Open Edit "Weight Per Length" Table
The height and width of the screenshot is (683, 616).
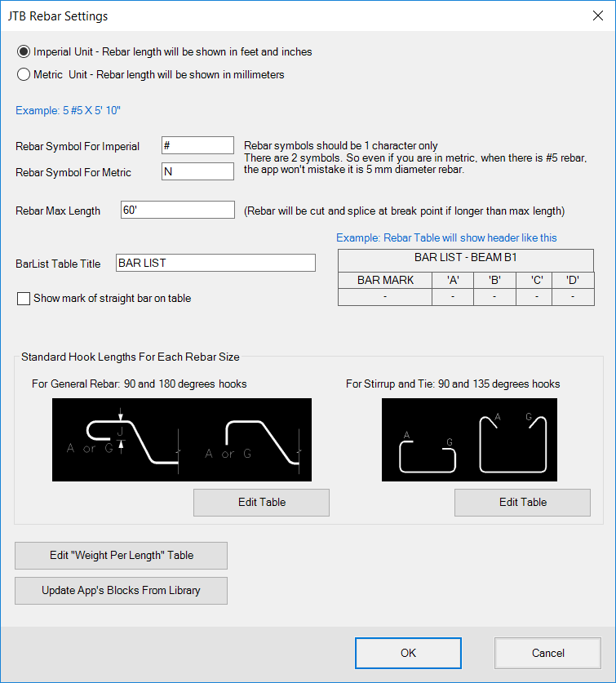click(121, 556)
